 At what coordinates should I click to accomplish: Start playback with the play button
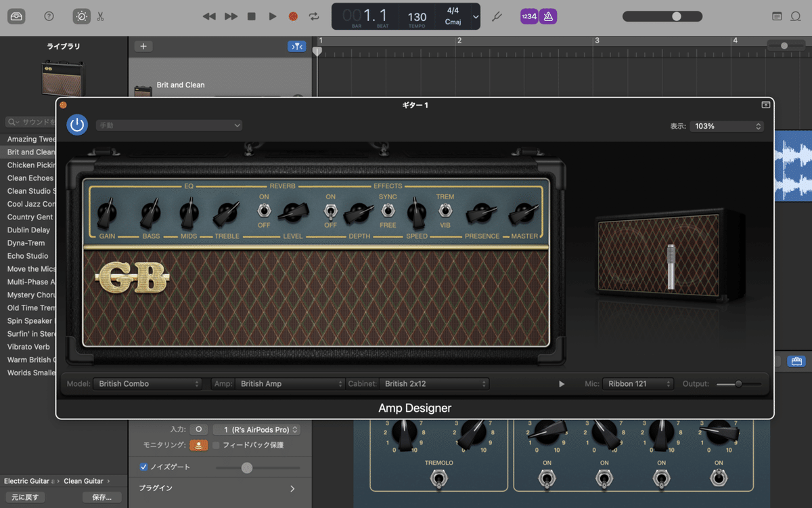(273, 16)
